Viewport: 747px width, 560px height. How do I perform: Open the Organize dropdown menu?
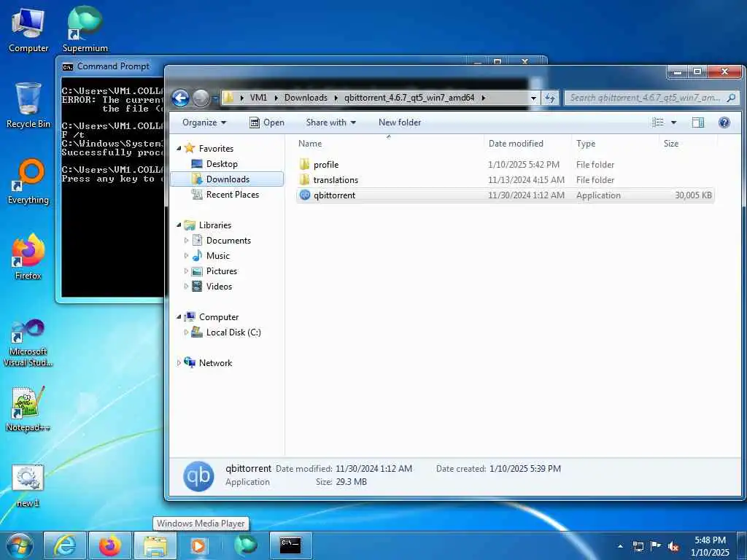[x=204, y=122]
